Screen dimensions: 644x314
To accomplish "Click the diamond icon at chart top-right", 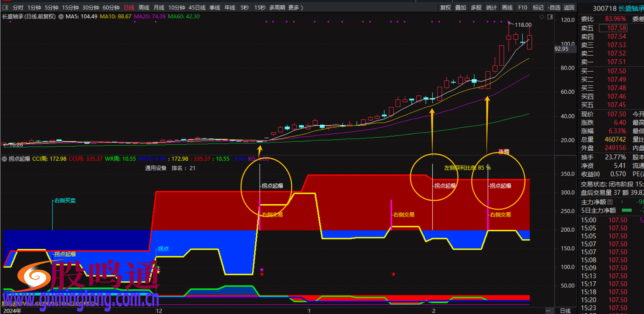I will point(542,17).
